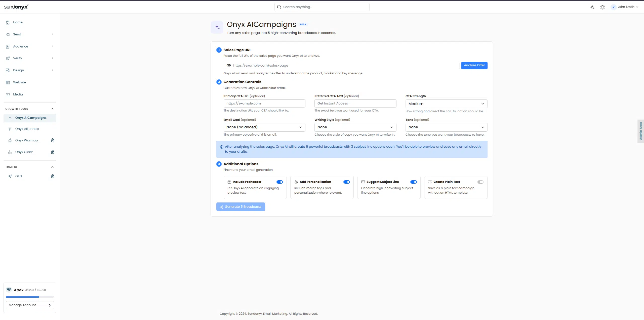
Task: Open the CTA Strength dropdown
Action: (x=446, y=104)
